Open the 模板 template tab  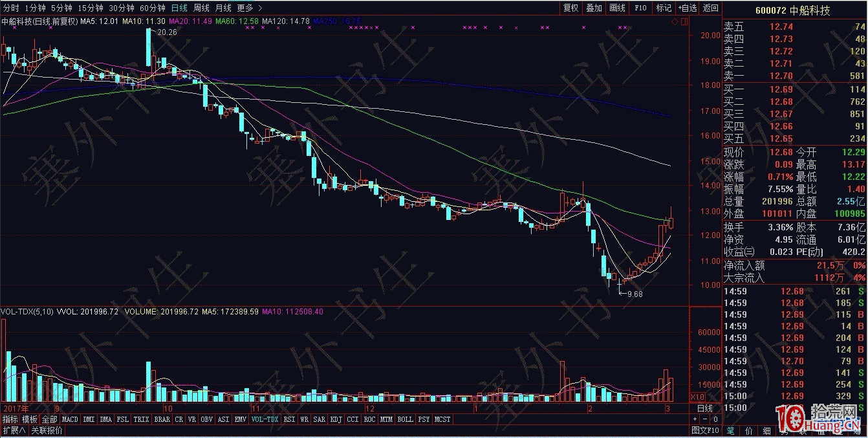30,419
